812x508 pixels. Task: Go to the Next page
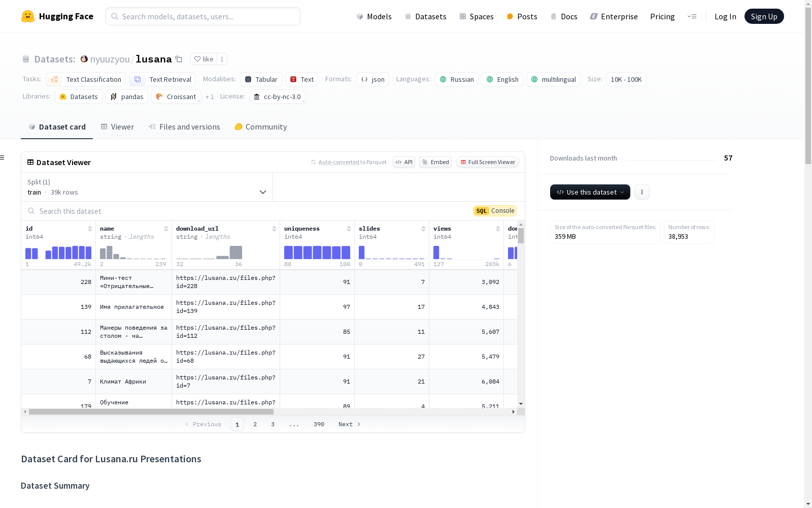click(x=349, y=424)
